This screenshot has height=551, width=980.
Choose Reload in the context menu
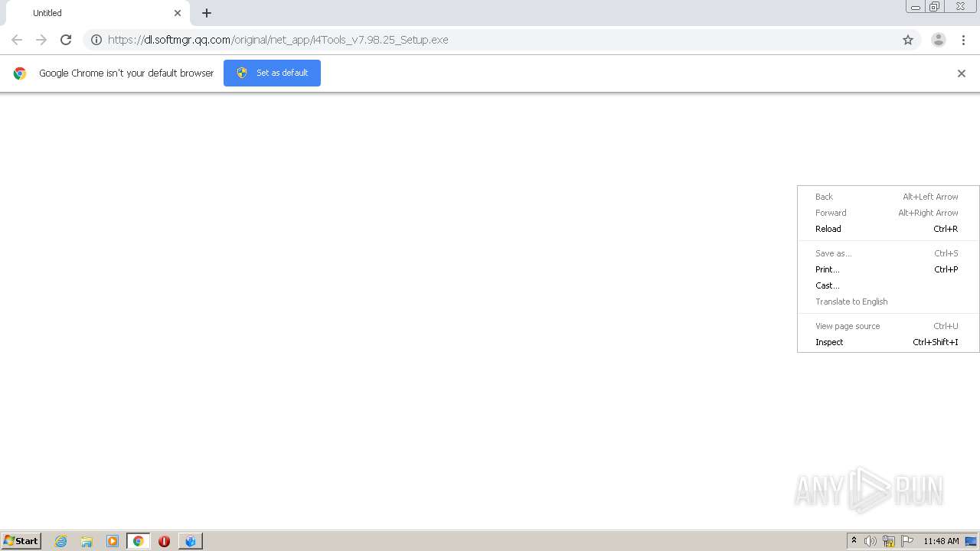pyautogui.click(x=888, y=229)
